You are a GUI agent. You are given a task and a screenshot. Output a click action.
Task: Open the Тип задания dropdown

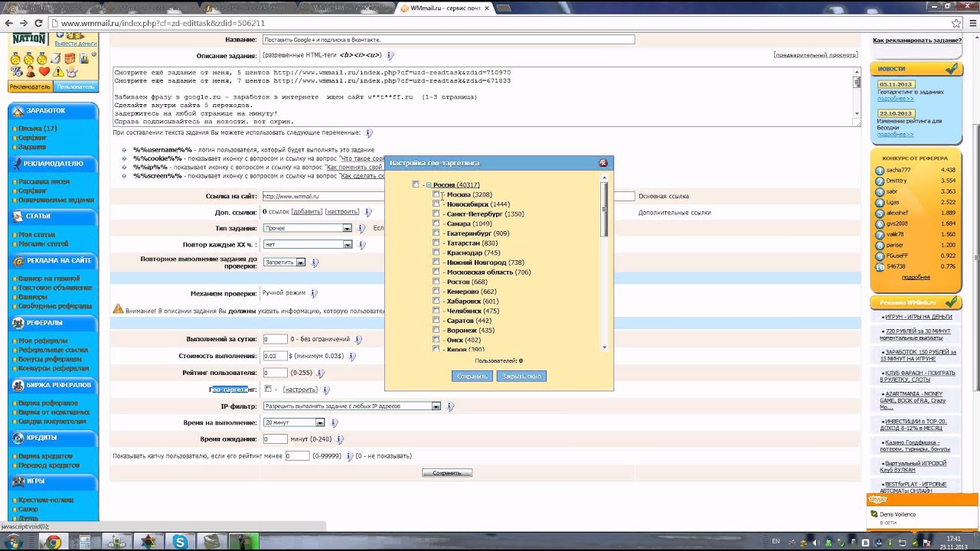click(x=307, y=228)
